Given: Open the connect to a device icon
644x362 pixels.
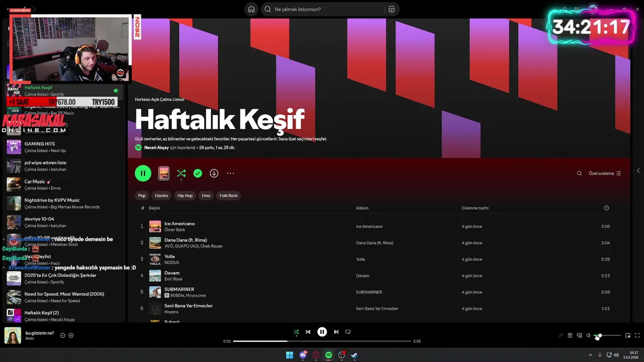Looking at the screenshot, I should click(579, 335).
